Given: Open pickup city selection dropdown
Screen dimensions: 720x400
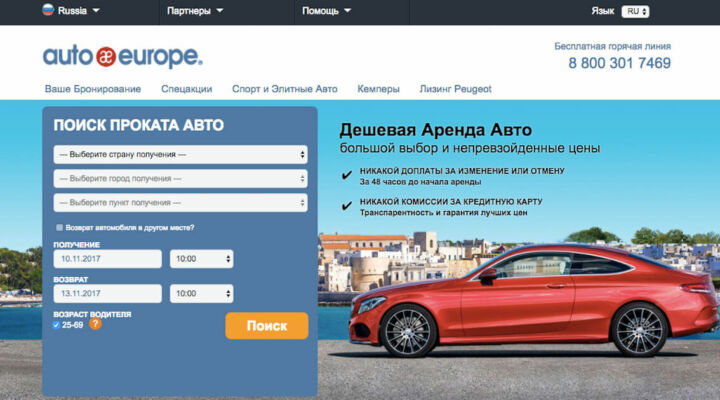Looking at the screenshot, I should (180, 179).
